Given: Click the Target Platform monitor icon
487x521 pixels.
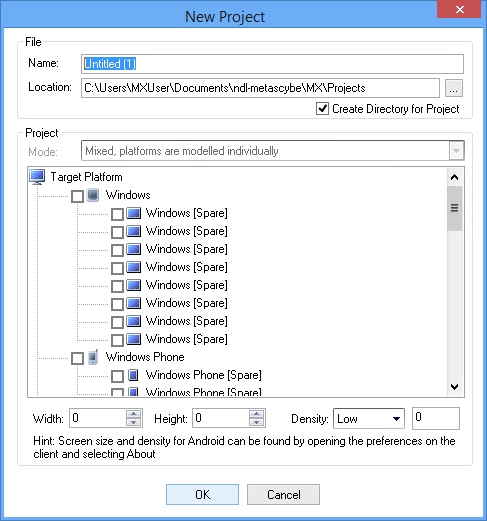Looking at the screenshot, I should [x=37, y=177].
